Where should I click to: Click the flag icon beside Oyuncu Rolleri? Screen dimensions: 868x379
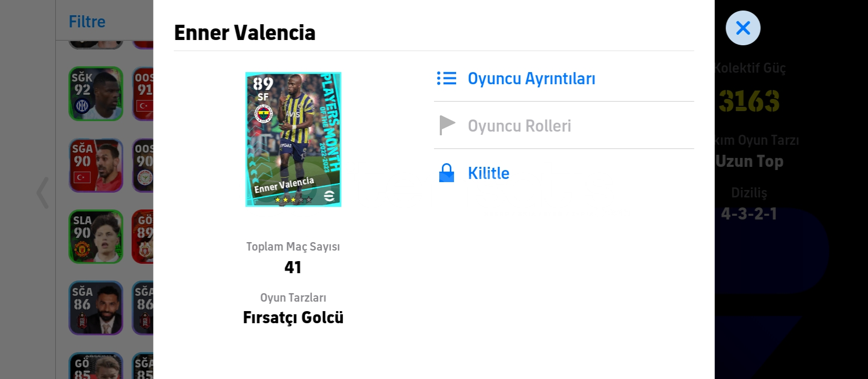[x=447, y=126]
